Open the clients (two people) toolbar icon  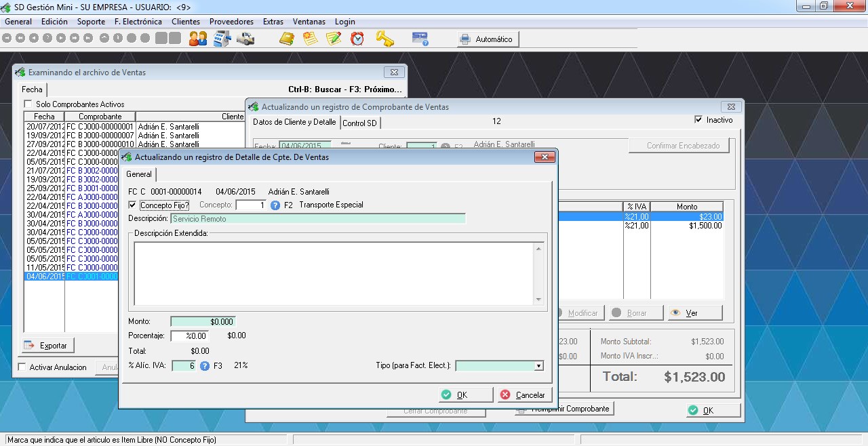pyautogui.click(x=198, y=39)
